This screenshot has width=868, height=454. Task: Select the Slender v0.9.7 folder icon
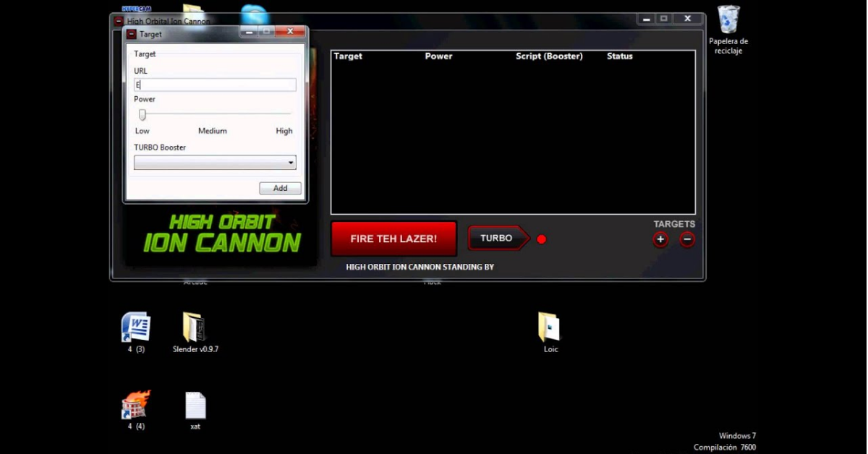pos(195,333)
